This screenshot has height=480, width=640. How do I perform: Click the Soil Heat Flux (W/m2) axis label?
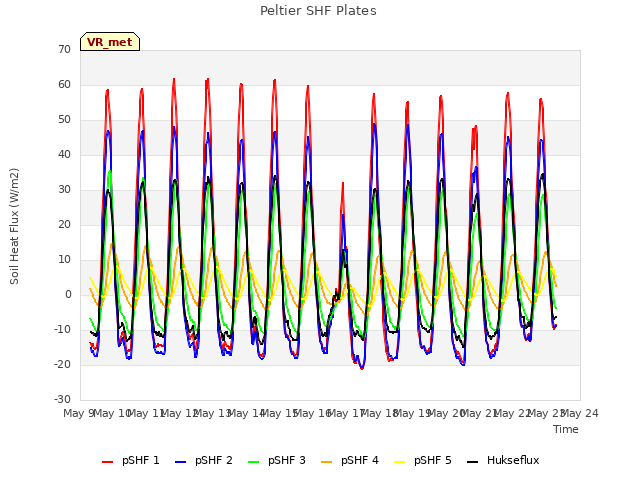pyautogui.click(x=15, y=226)
